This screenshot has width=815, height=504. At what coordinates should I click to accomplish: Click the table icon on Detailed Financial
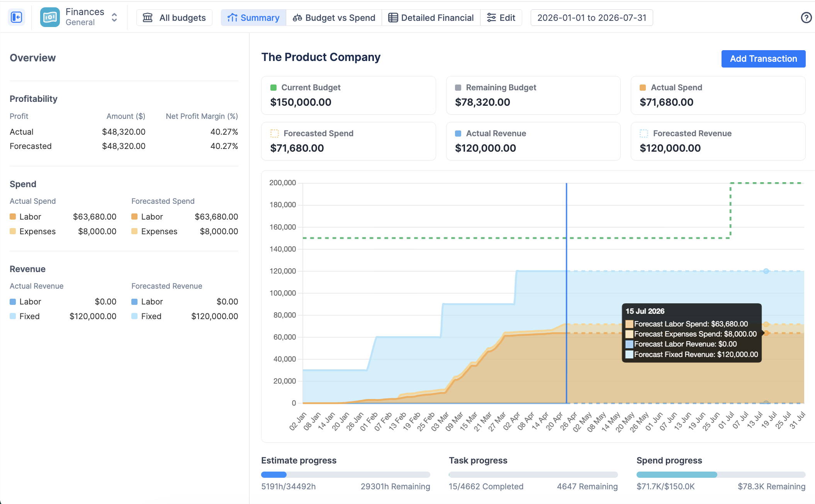(x=393, y=18)
